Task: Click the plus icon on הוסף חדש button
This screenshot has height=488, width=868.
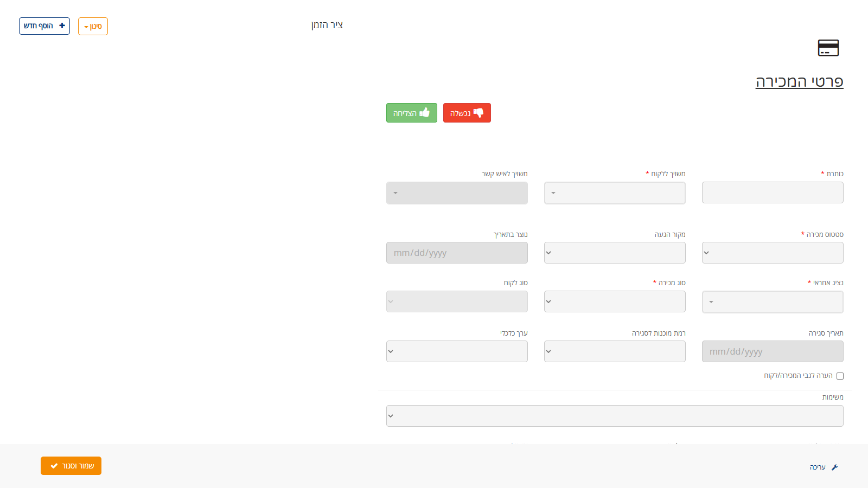Action: 61,25
